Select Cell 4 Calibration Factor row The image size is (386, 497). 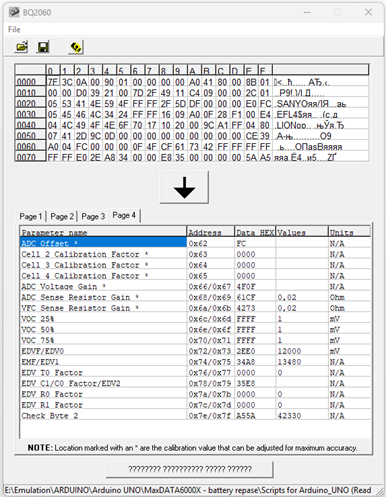[195, 276]
